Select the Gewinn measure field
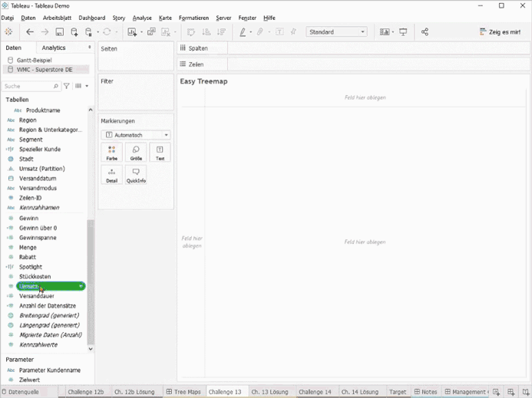Screen dimensions: 532x398 (29, 218)
